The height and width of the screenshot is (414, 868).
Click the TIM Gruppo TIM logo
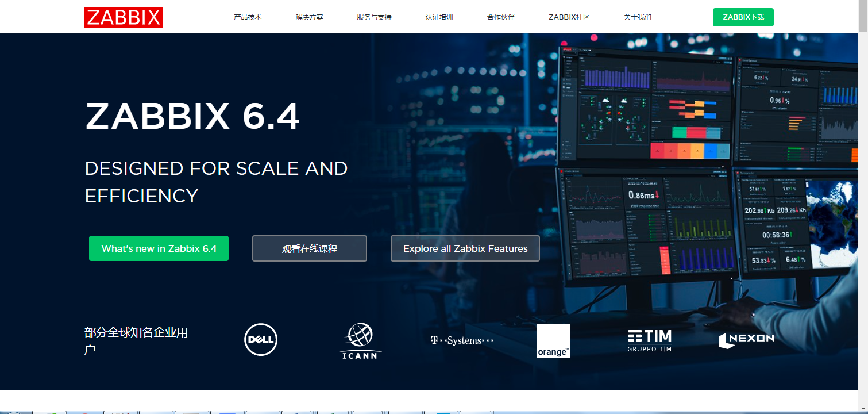point(650,340)
